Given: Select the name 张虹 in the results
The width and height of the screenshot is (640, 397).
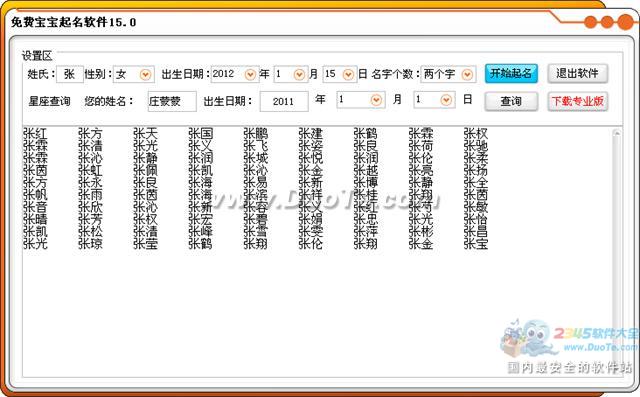Looking at the screenshot, I should (x=90, y=170).
